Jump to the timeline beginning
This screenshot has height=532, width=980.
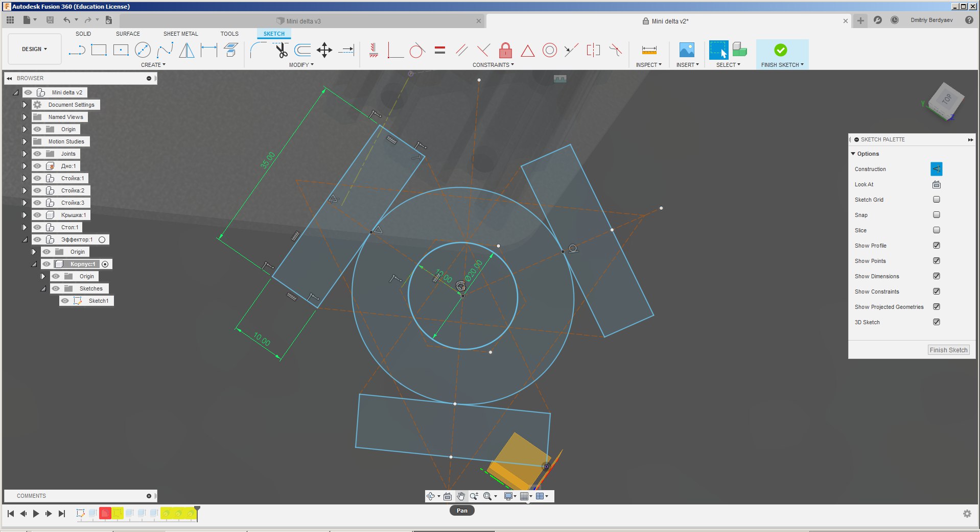pos(11,514)
